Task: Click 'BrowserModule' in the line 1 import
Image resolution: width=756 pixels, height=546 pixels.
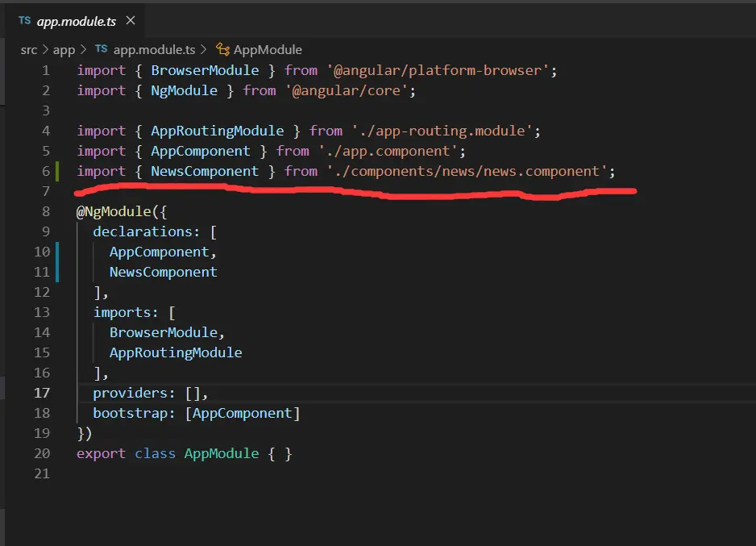Action: 205,70
